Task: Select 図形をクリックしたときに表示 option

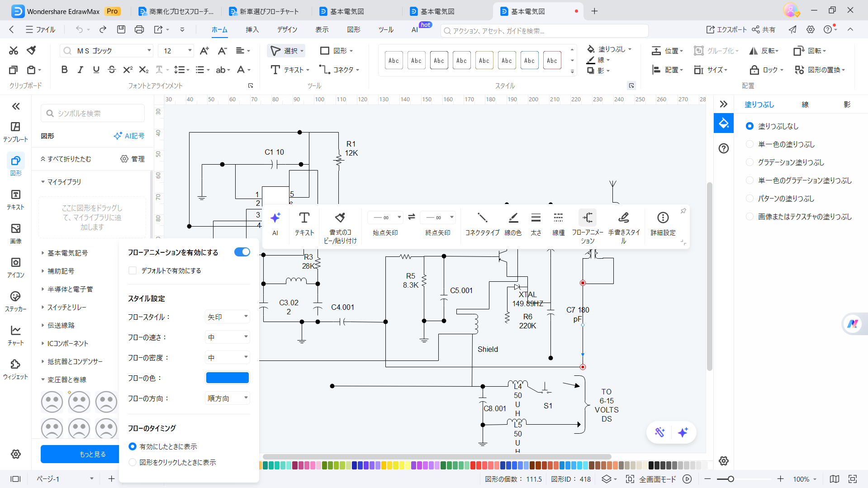Action: click(x=132, y=462)
